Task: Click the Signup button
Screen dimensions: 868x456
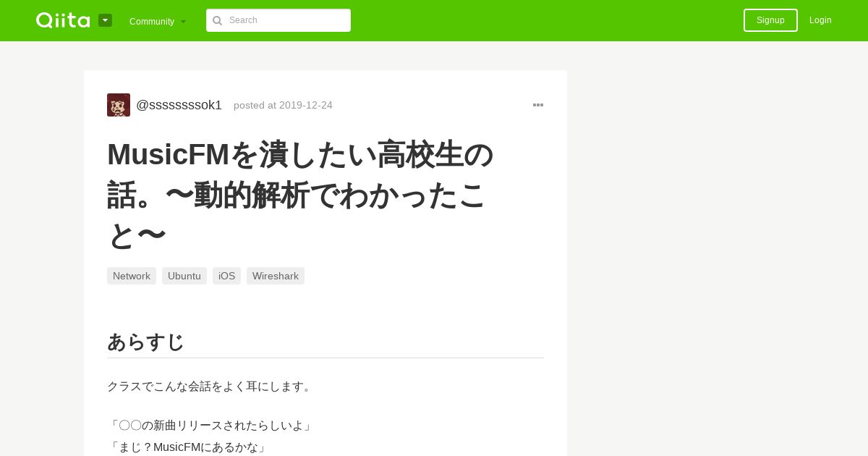Action: [770, 20]
